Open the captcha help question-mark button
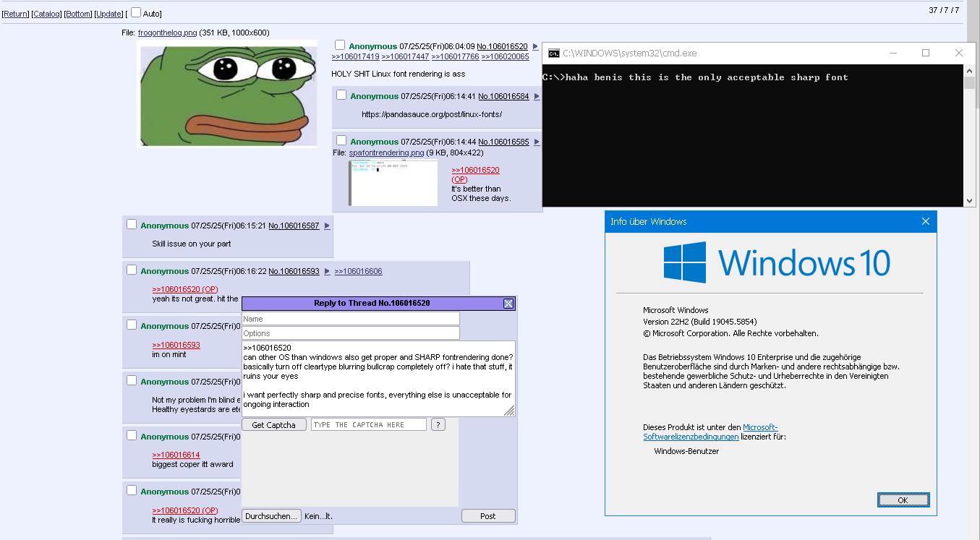The image size is (980, 540). 438,424
